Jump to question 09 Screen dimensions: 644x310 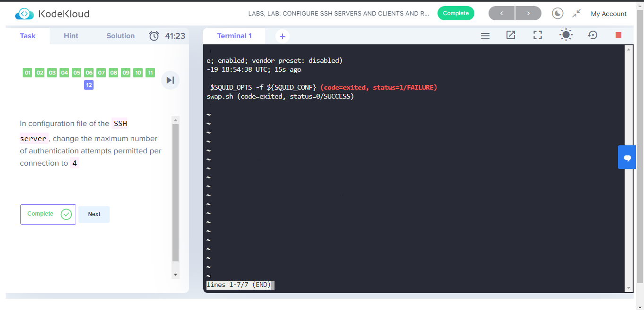point(126,73)
